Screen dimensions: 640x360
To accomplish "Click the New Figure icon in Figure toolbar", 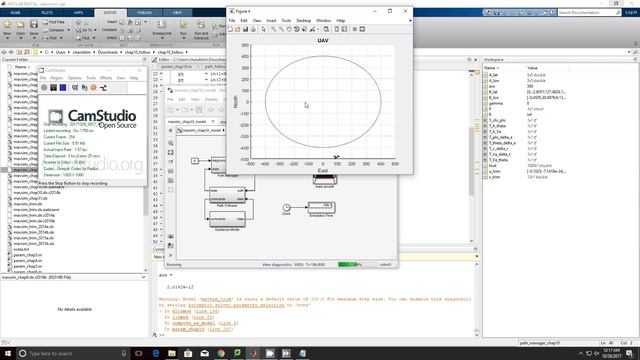I will [x=230, y=29].
